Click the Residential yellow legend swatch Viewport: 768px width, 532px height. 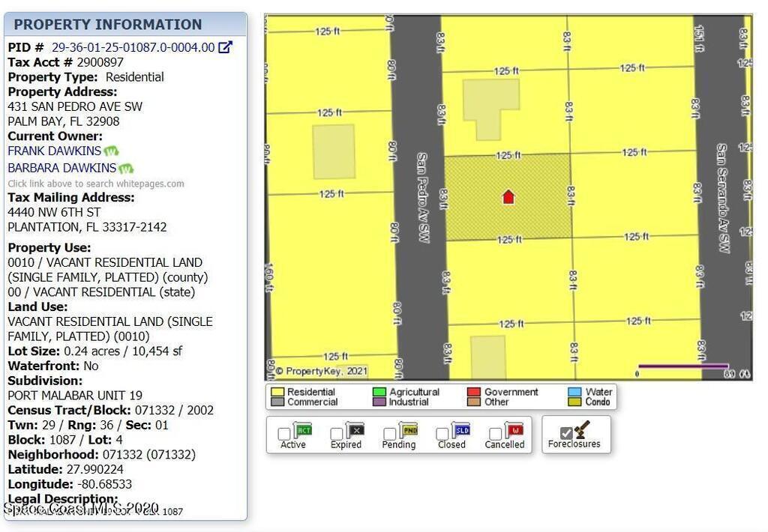click(x=277, y=392)
